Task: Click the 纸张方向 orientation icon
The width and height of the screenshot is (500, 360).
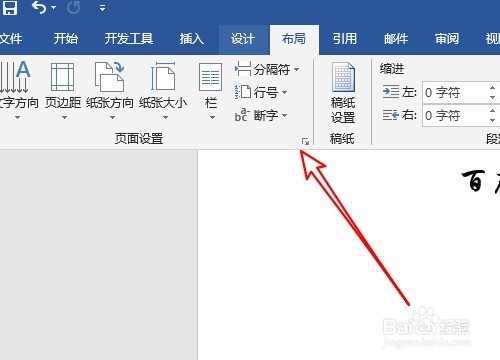Action: [x=110, y=77]
